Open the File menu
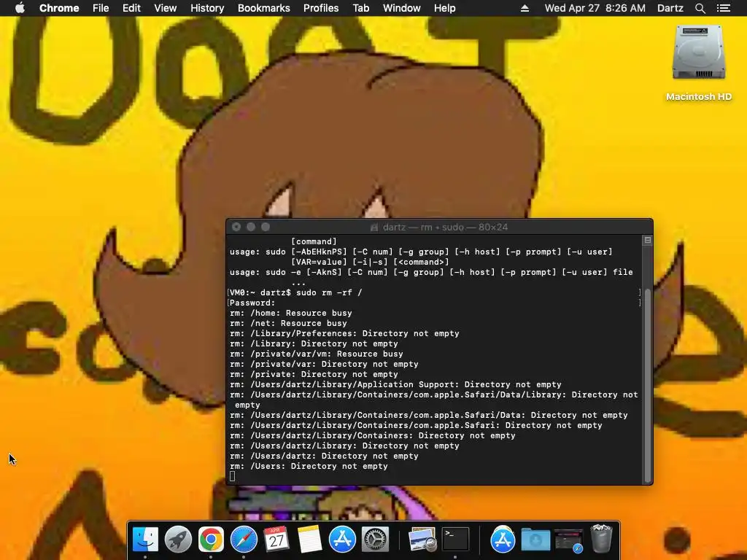Viewport: 747px width, 560px height. tap(101, 8)
